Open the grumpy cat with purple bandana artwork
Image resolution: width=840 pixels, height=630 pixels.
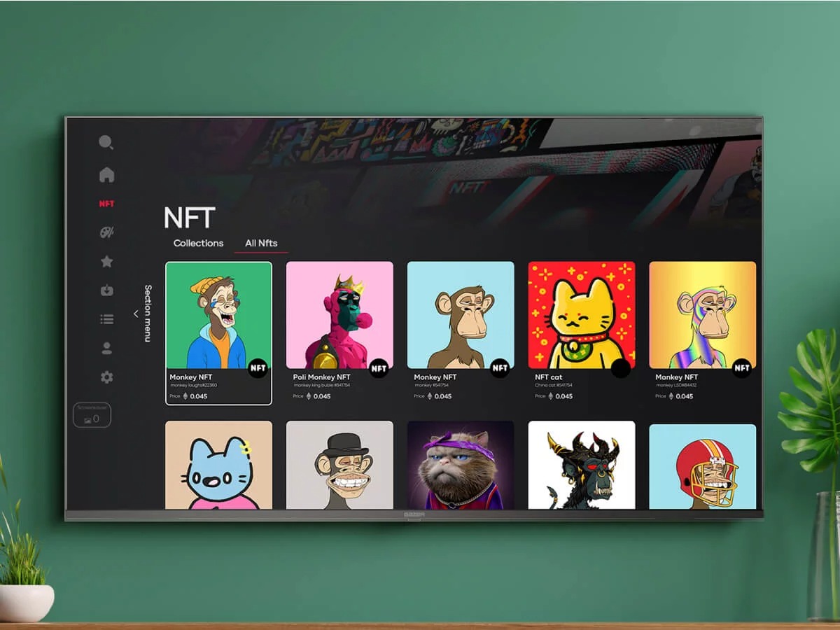[x=461, y=465]
